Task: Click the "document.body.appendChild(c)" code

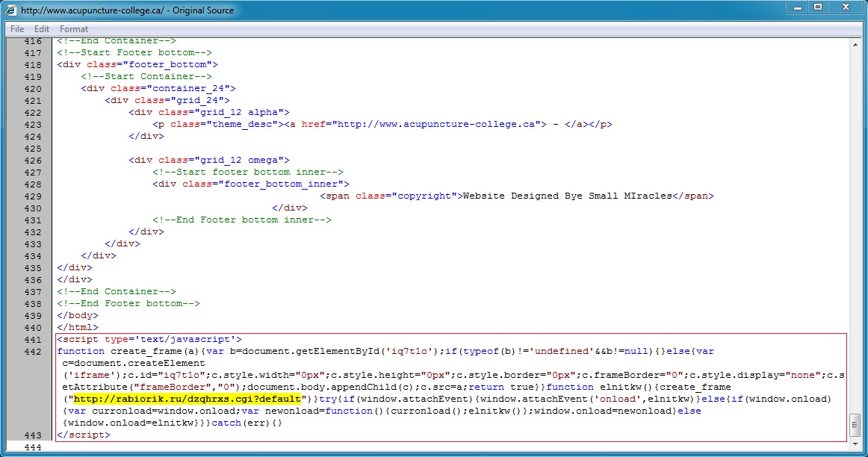Action: [x=331, y=388]
